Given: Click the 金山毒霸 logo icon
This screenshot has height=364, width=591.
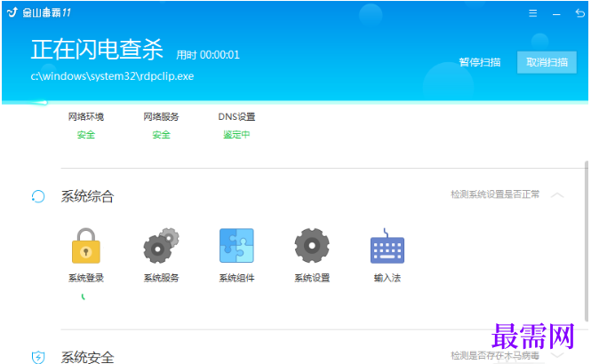Looking at the screenshot, I should point(12,12).
